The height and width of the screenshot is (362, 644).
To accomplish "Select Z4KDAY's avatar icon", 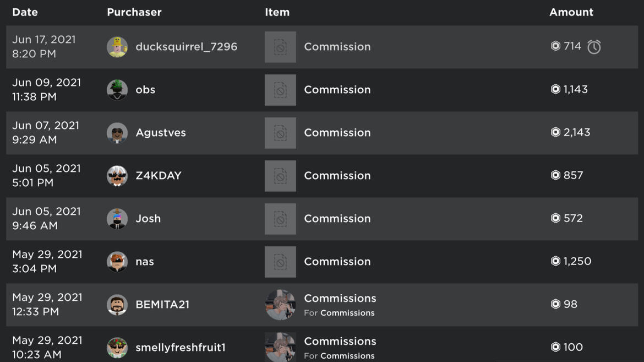I will click(117, 176).
